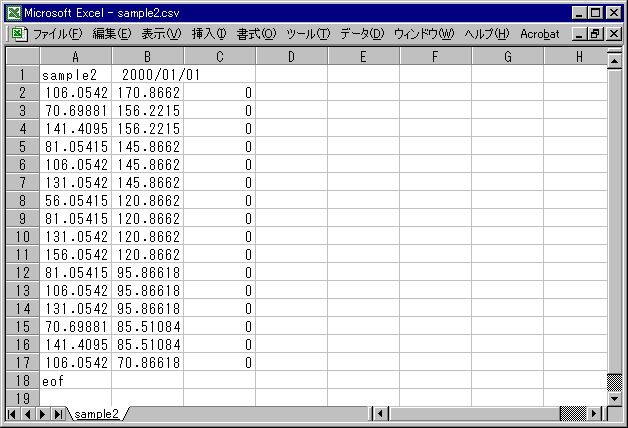Image resolution: width=628 pixels, height=428 pixels.
Task: Open the データ(D) menu
Action: (x=362, y=34)
